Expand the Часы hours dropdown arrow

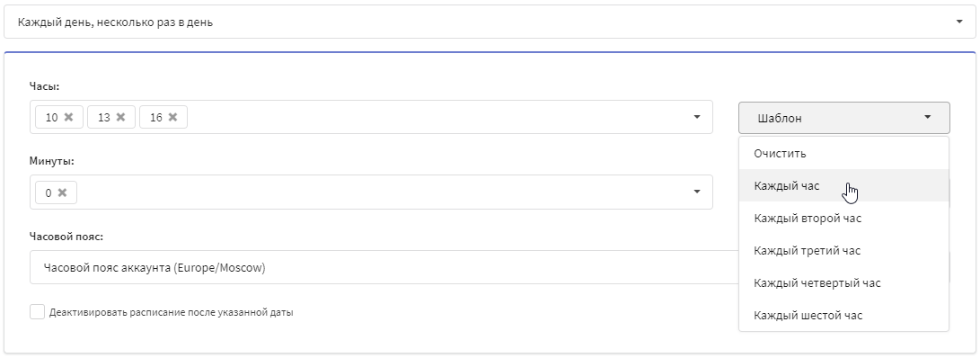(697, 117)
